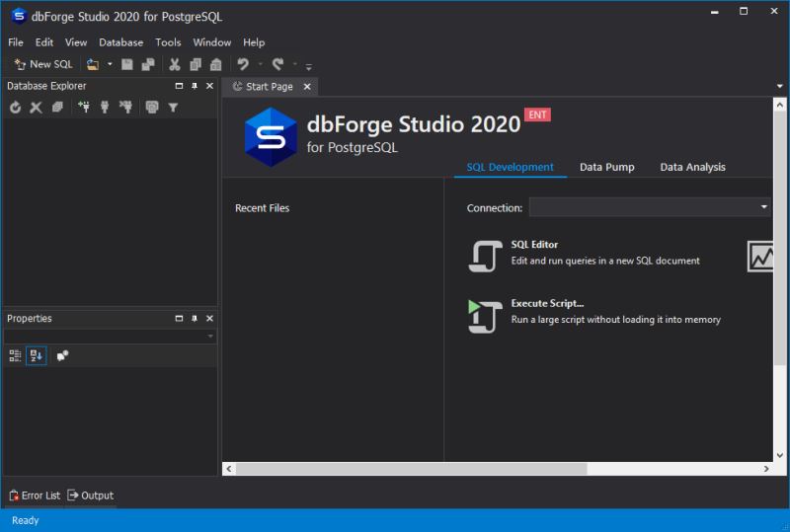Click the New Connection plug icon
790x532 pixels.
pos(84,108)
